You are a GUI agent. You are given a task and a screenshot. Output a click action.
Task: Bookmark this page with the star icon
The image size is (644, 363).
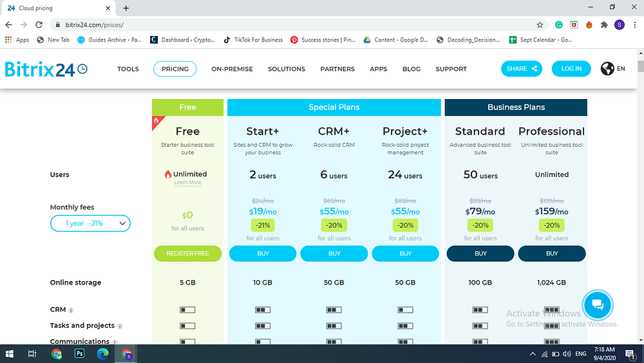540,24
